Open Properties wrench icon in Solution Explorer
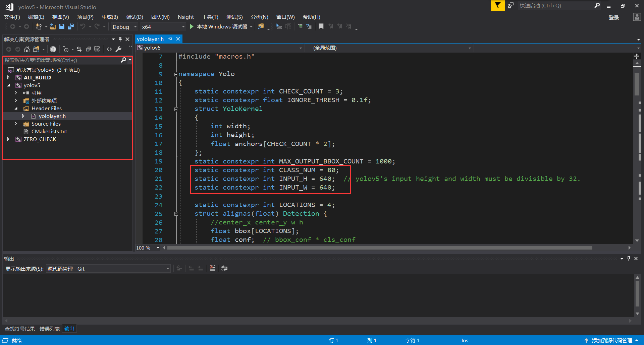 point(118,50)
